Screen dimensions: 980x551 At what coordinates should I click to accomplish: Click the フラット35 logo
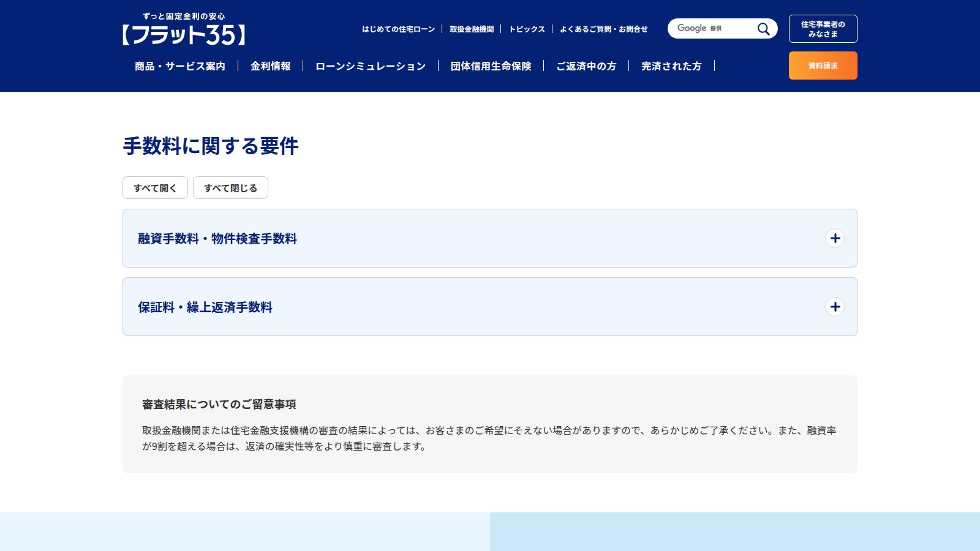184,29
